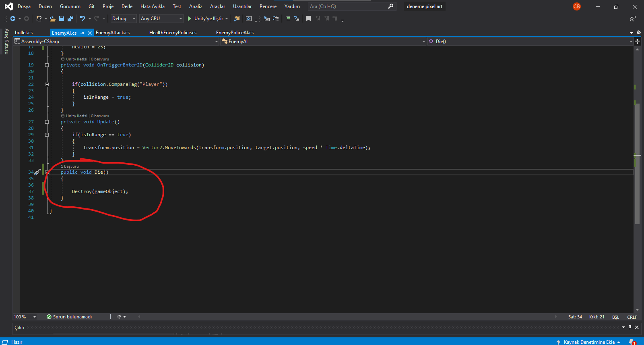Click the Save All icon

[70, 19]
